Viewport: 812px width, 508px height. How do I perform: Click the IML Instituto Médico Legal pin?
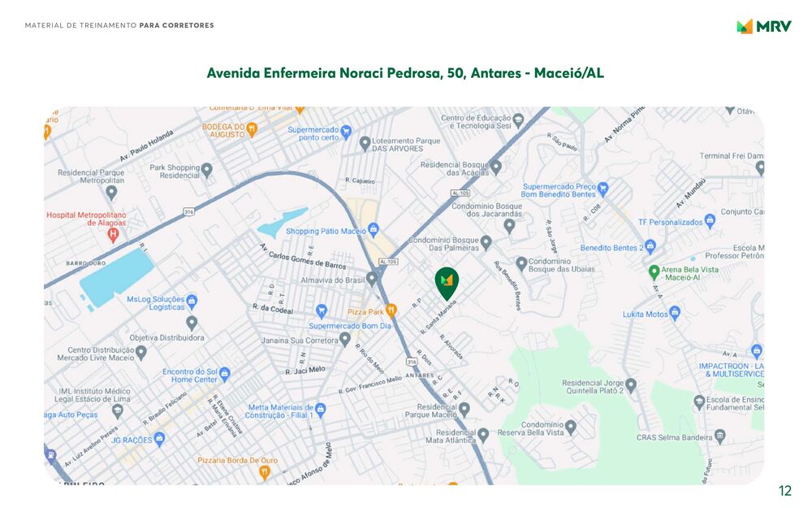point(118,411)
